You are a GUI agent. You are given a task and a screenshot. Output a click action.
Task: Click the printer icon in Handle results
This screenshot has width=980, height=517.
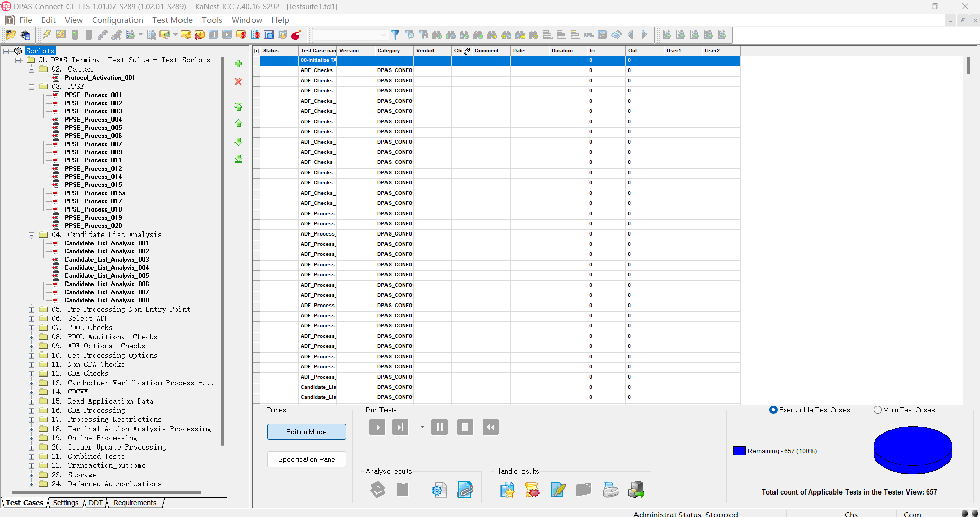(x=610, y=489)
